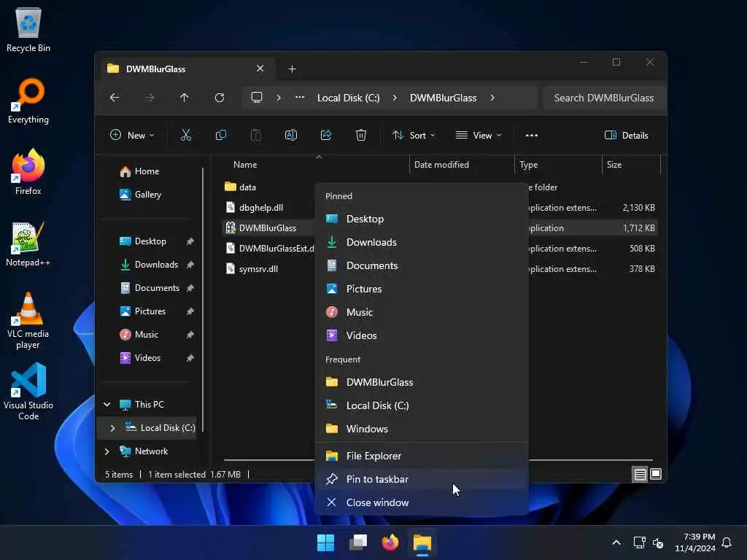This screenshot has width=747, height=560.
Task: Toggle the Details pane
Action: tap(626, 135)
